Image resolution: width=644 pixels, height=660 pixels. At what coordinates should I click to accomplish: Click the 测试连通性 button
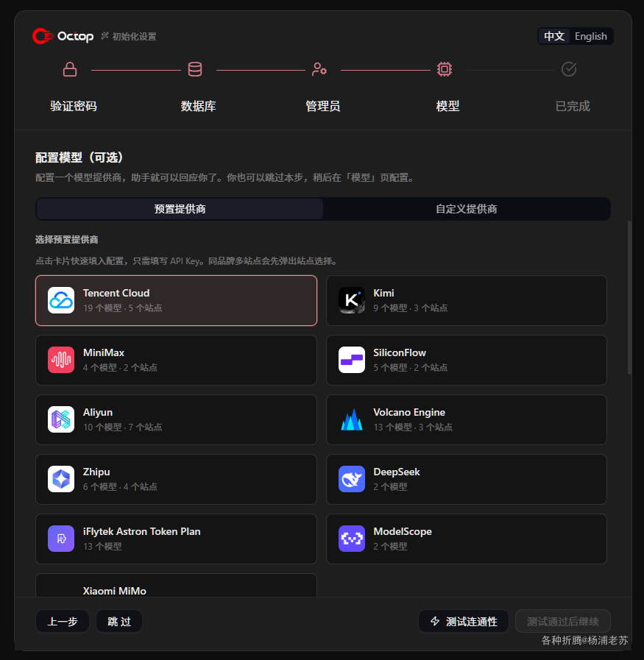tap(464, 621)
